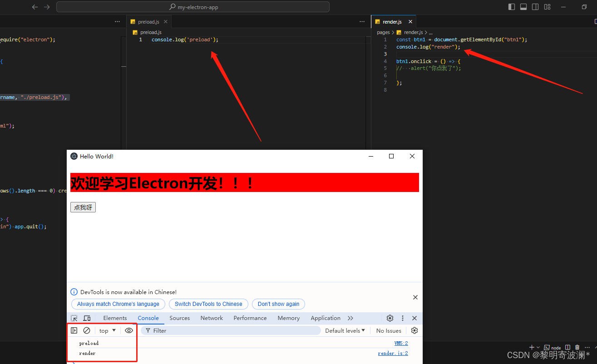Open the VM5:2 source link
This screenshot has height=364, width=597.
[401, 344]
